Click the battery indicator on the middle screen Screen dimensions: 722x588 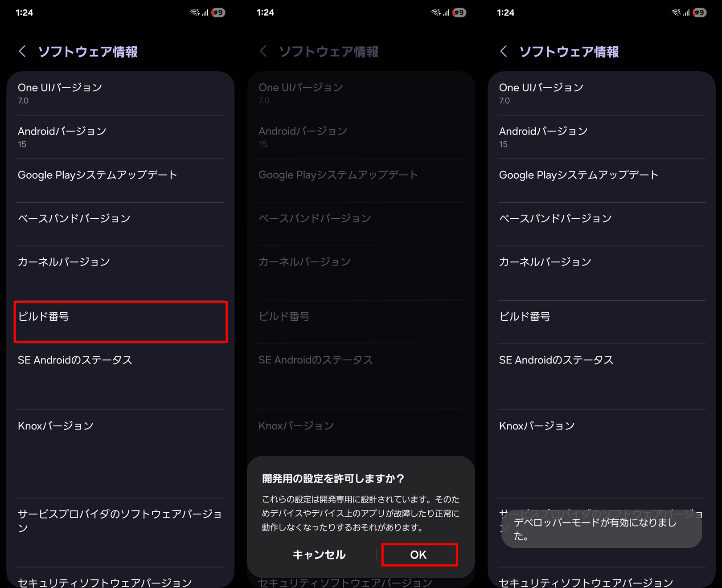click(x=459, y=12)
